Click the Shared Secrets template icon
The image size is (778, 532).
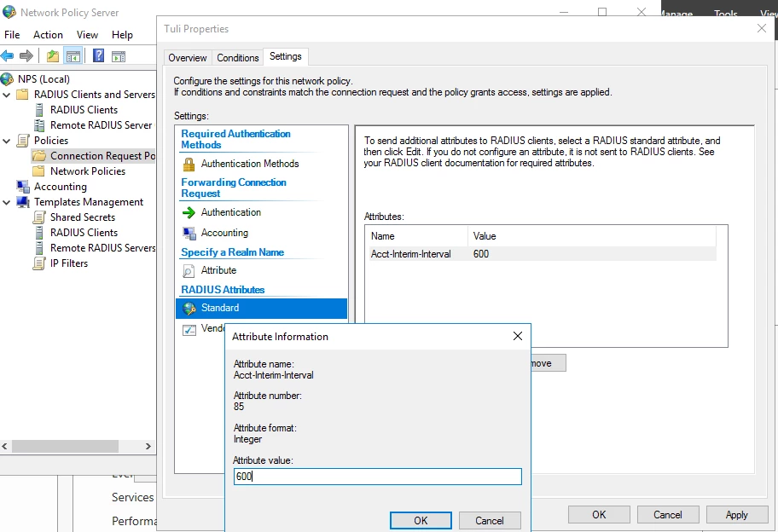39,217
